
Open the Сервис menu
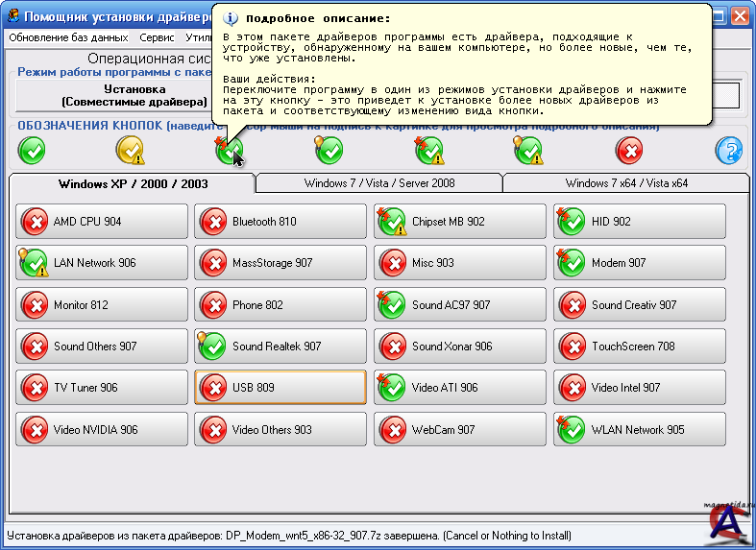tap(157, 38)
